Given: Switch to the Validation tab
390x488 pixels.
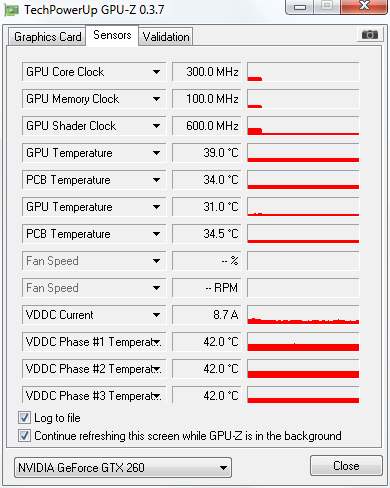Looking at the screenshot, I should click(166, 37).
